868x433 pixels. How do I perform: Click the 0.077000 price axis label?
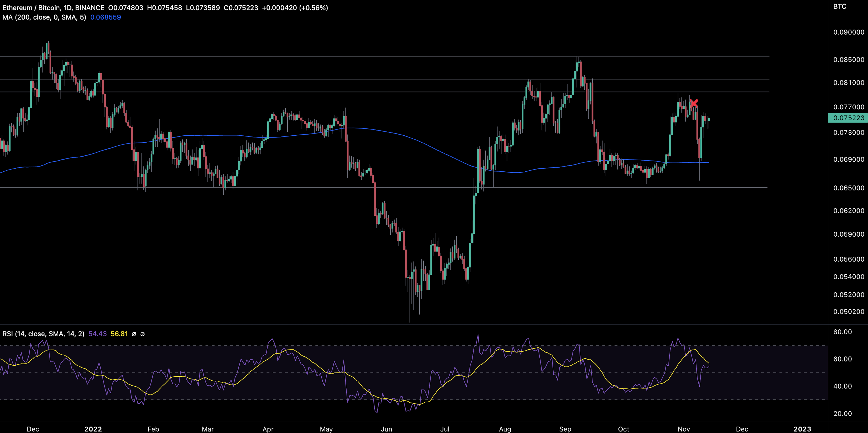coord(849,107)
